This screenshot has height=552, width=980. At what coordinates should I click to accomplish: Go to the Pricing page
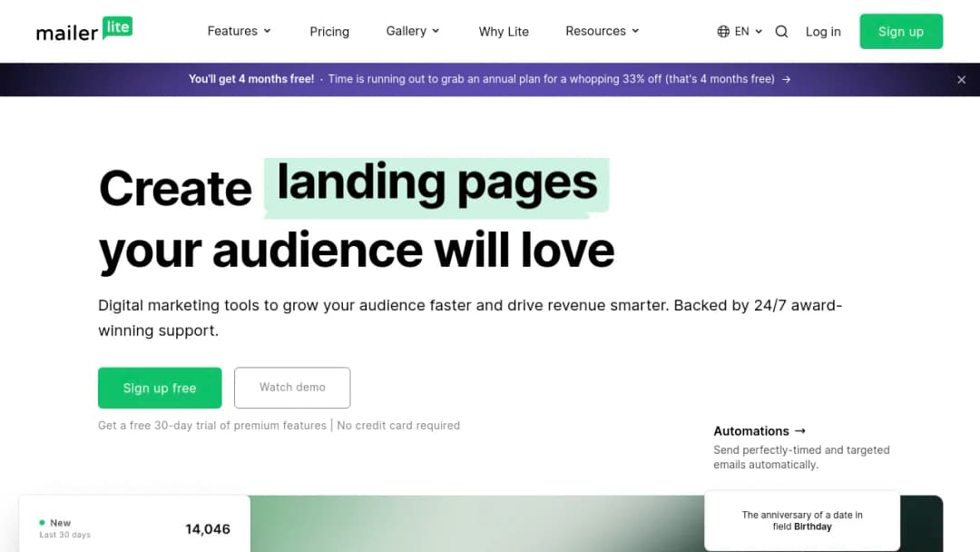[x=329, y=31]
